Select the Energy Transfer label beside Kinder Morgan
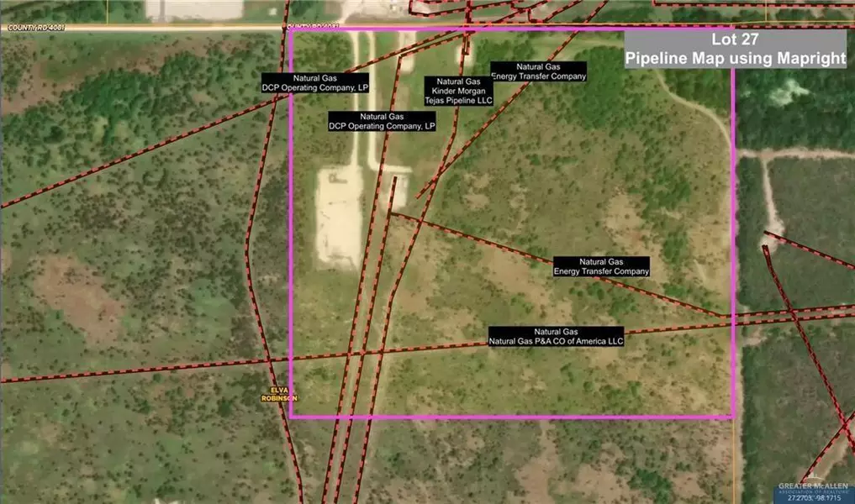The width and height of the screenshot is (855, 504). pyautogui.click(x=538, y=71)
